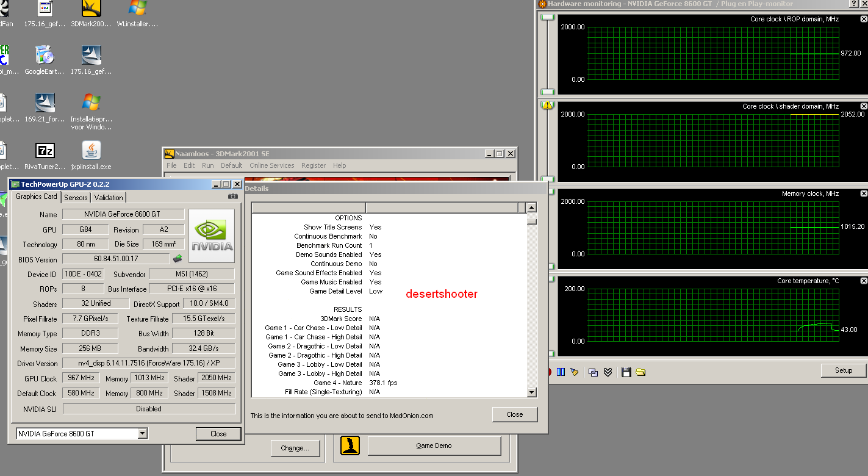
Task: Click the GPU-Z screenshot camera icon
Action: (x=232, y=197)
